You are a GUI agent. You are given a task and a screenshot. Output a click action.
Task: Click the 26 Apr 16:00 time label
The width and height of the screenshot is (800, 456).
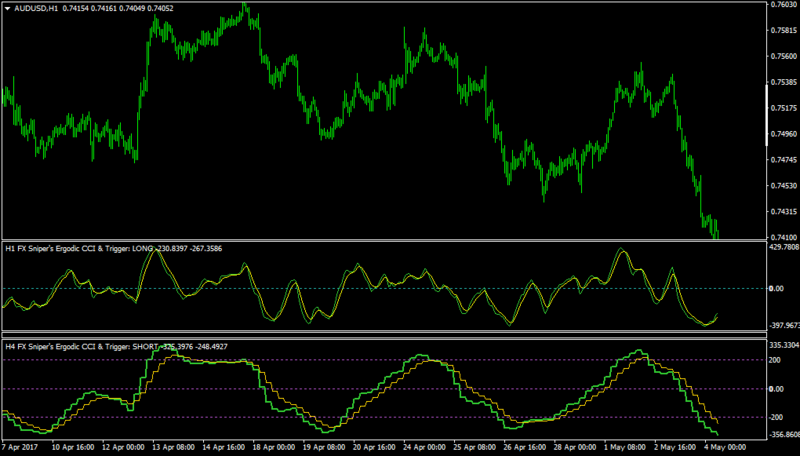tap(525, 447)
